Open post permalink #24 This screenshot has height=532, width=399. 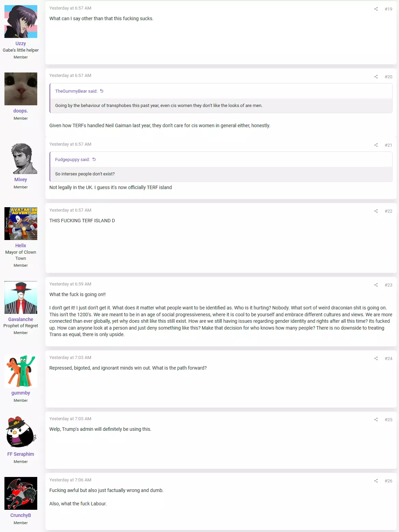click(388, 358)
